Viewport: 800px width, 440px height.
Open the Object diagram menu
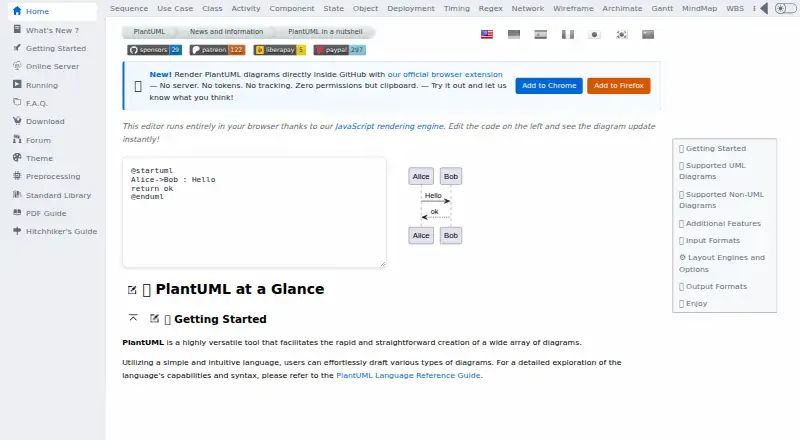(x=365, y=9)
